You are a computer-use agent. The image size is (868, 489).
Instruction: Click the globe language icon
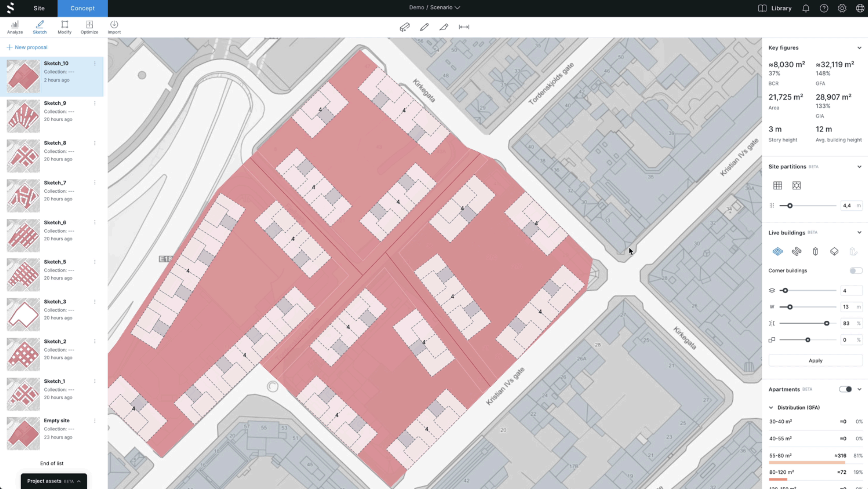click(x=860, y=8)
